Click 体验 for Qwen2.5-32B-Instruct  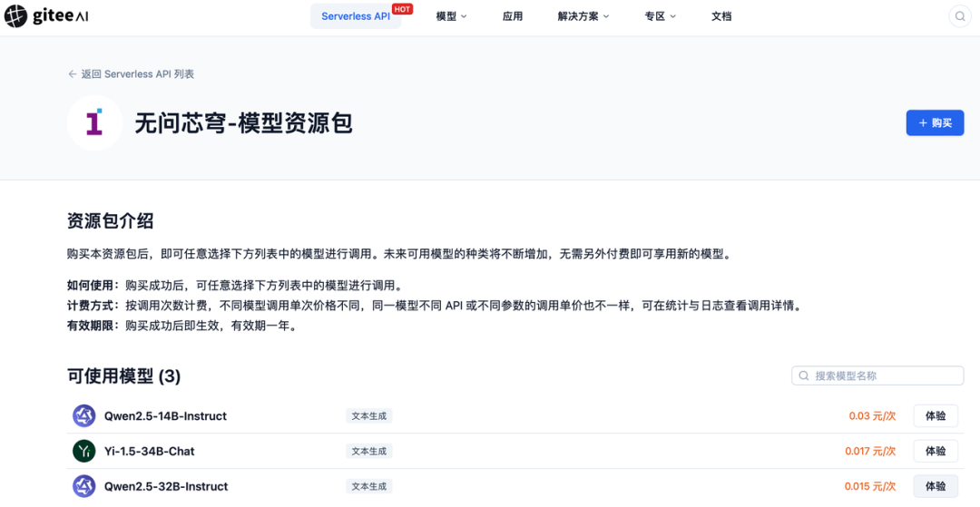[x=936, y=486]
